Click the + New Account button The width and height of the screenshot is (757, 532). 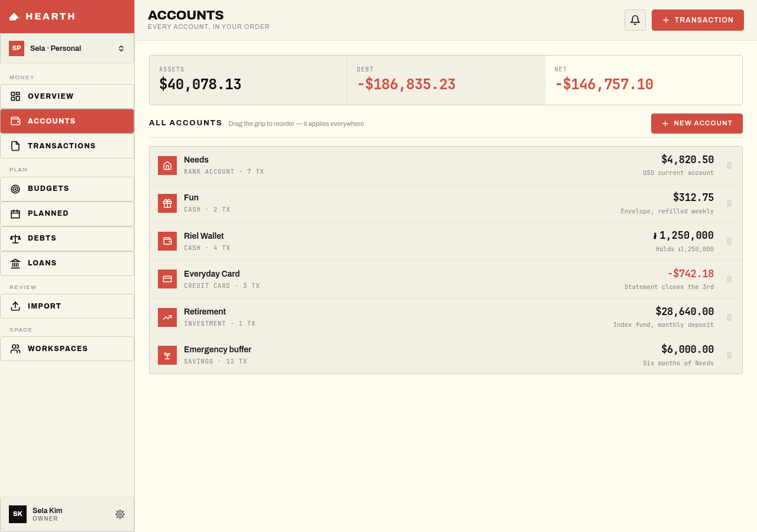tap(697, 124)
